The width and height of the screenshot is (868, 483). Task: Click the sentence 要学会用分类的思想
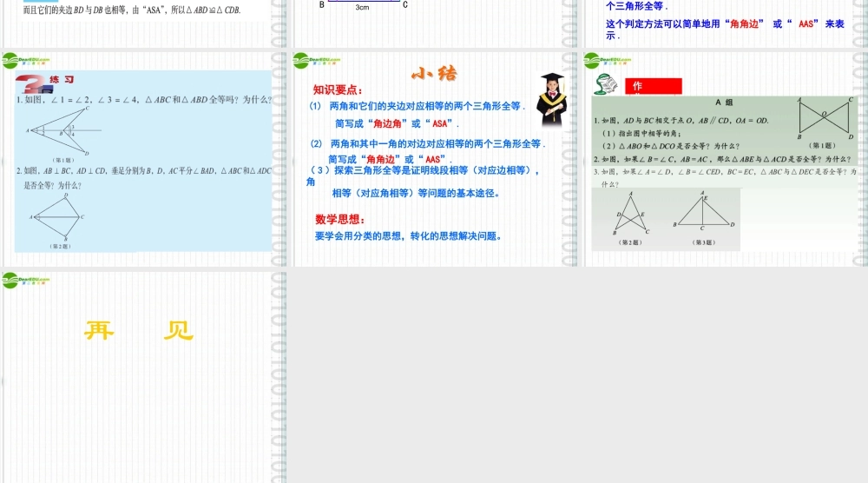(x=409, y=236)
